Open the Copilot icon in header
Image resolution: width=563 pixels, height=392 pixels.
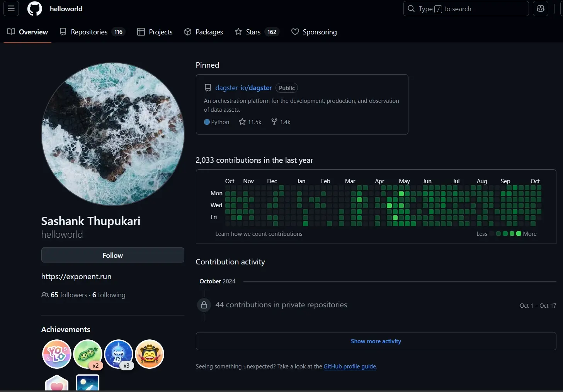[x=540, y=9]
